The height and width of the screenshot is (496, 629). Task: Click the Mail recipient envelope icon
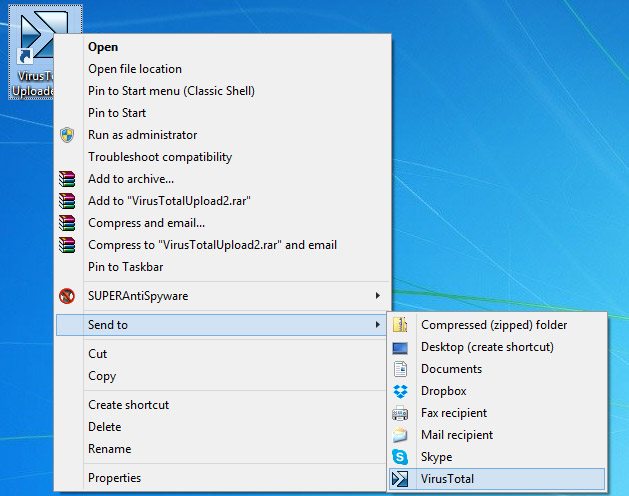pyautogui.click(x=400, y=435)
